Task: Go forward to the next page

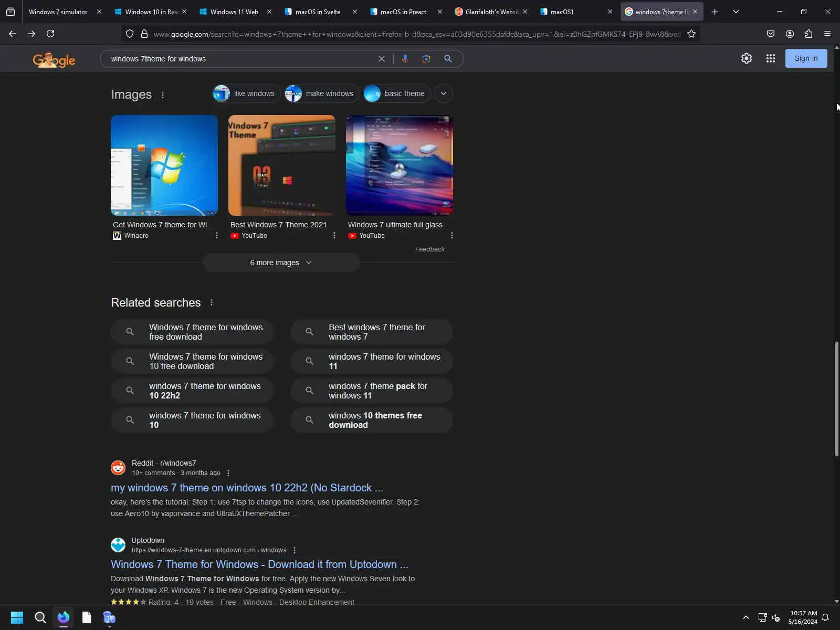Action: 31,34
